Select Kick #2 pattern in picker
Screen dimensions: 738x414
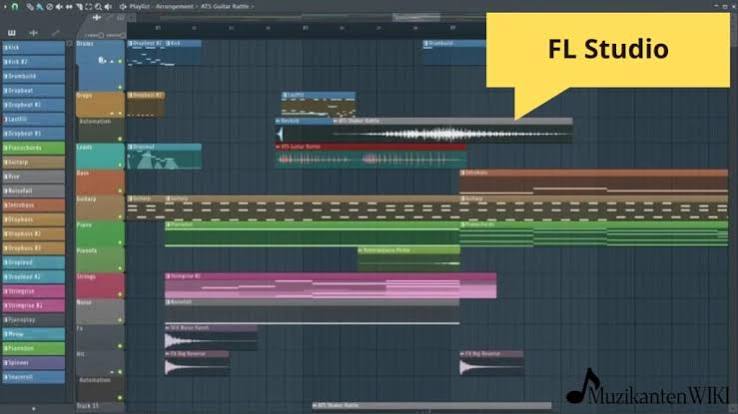coord(33,62)
